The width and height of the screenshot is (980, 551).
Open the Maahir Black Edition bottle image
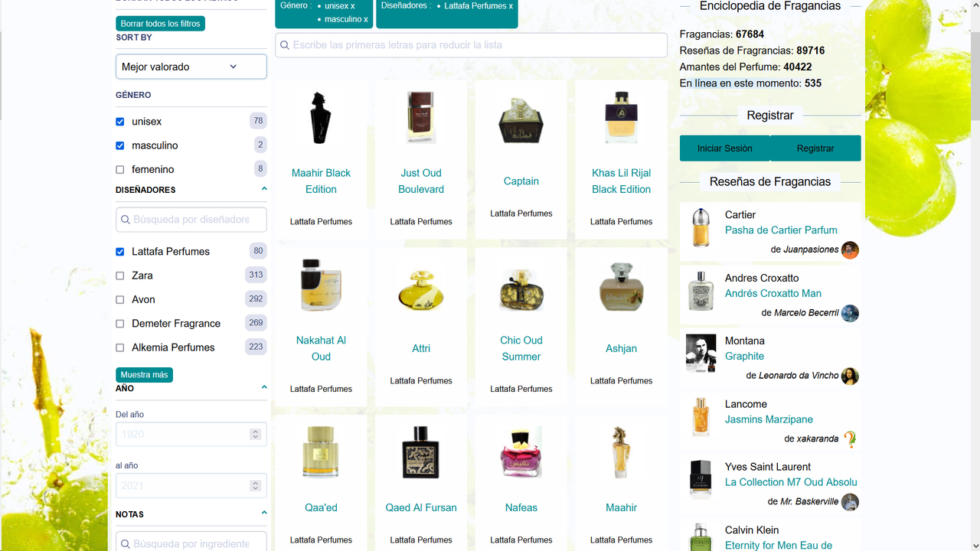[x=321, y=118]
